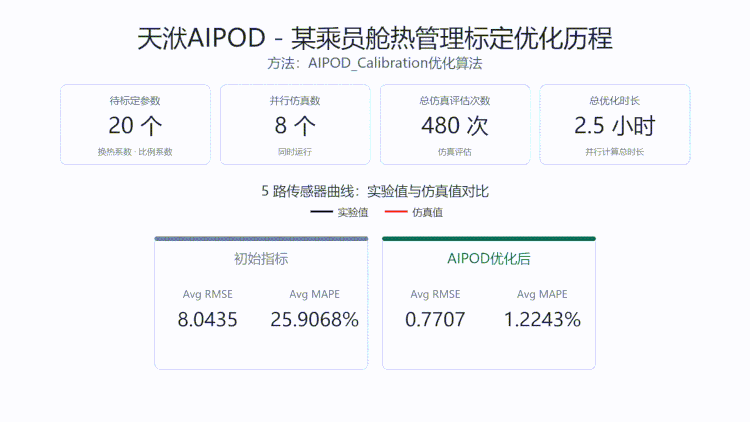Click the optimized MAPE value 1.2243%
This screenshot has width=750, height=422.
(542, 320)
